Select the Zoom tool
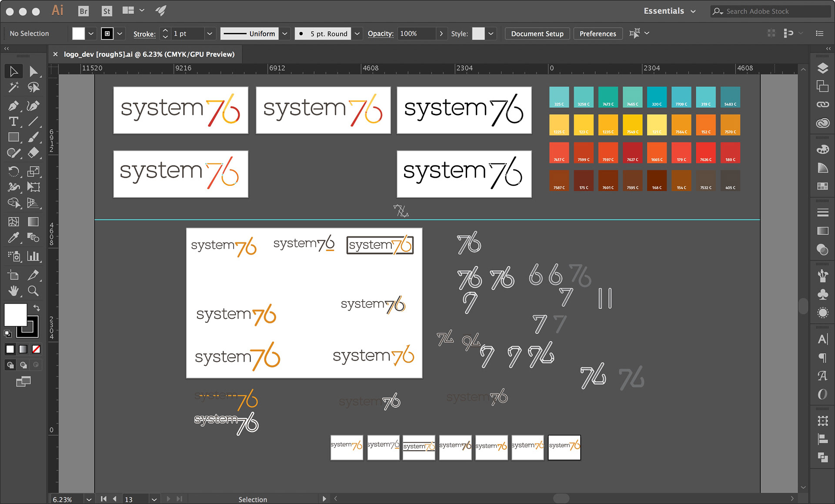The image size is (835, 504). pyautogui.click(x=33, y=291)
